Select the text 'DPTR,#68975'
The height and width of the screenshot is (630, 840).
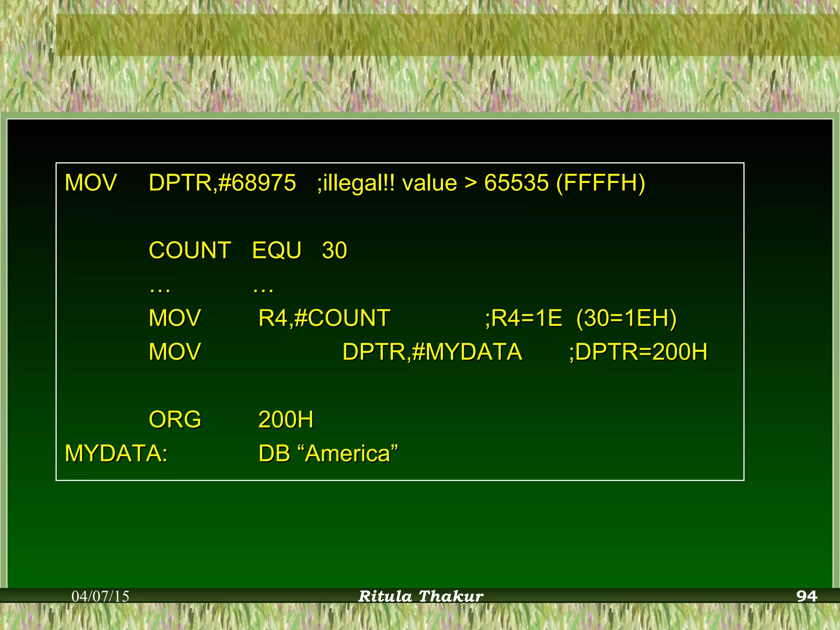(222, 183)
